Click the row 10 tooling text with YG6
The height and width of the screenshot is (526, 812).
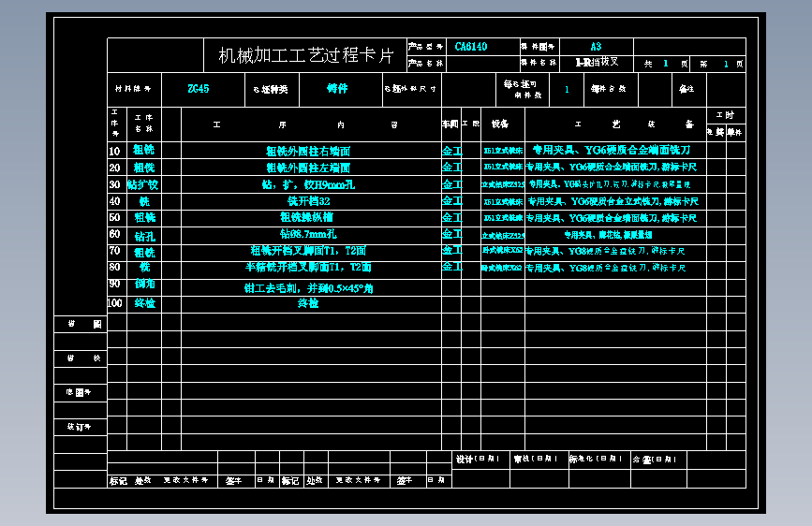pos(612,150)
